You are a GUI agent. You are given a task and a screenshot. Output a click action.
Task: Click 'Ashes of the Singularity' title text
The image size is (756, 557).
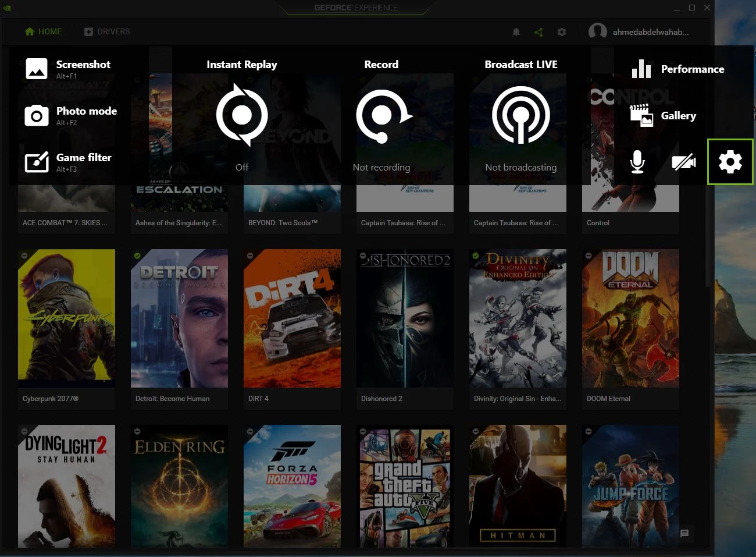point(179,223)
